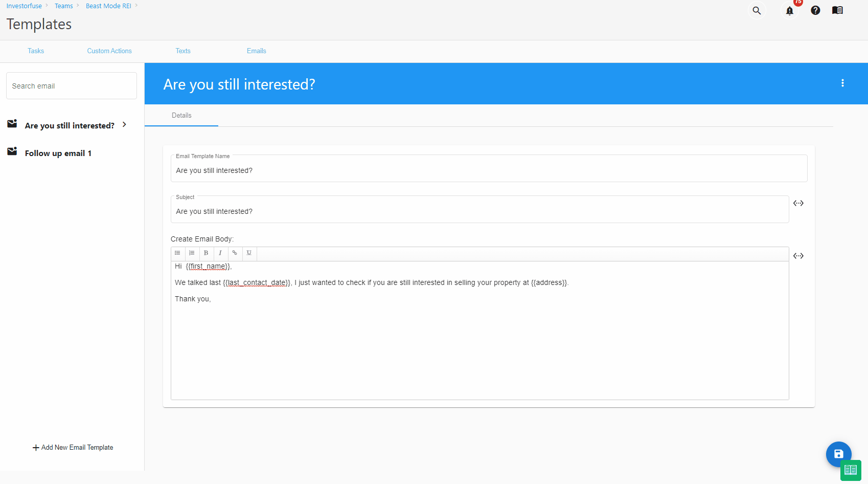Viewport: 868px width, 484px height.
Task: Open the search magnifier in the header
Action: (x=757, y=10)
